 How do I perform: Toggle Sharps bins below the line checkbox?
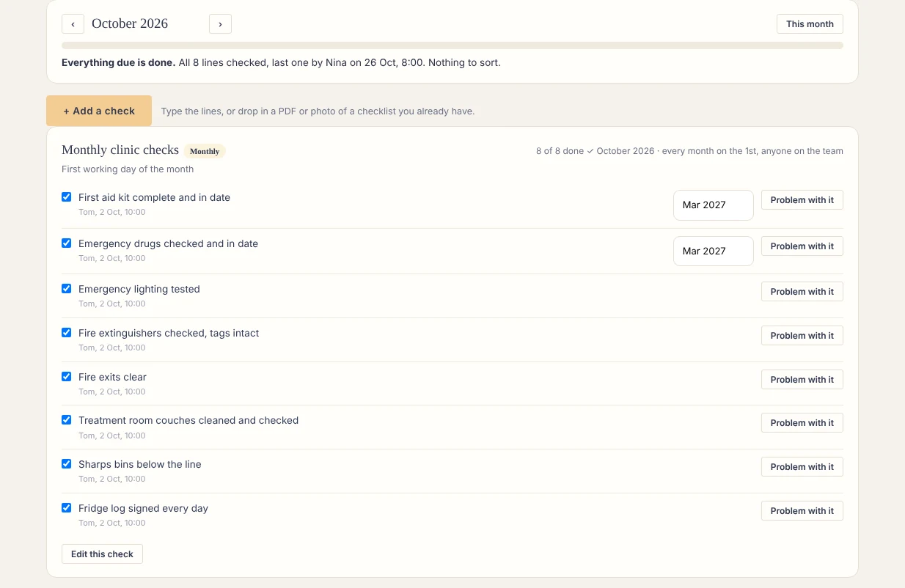pos(67,464)
